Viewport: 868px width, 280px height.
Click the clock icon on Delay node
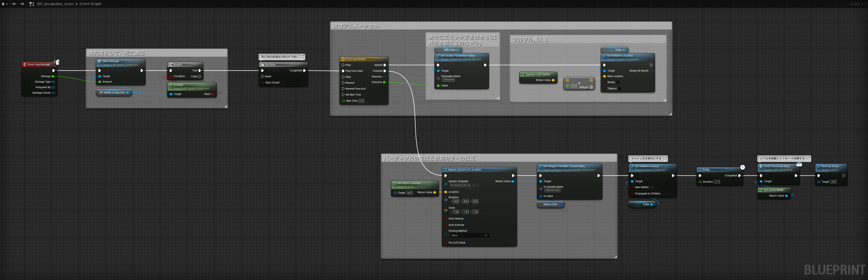(x=742, y=167)
